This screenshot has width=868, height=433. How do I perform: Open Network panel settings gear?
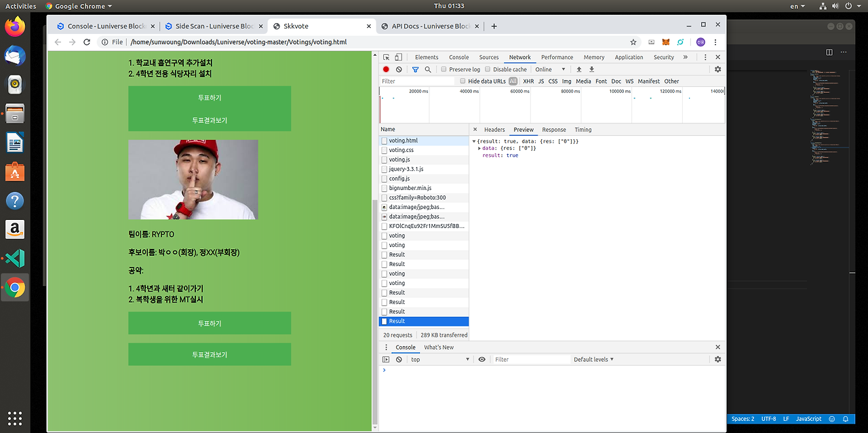click(x=717, y=69)
